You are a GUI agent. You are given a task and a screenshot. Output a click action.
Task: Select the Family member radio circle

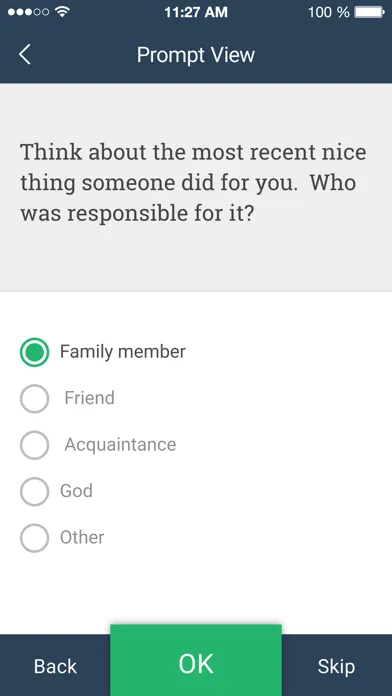tap(34, 352)
